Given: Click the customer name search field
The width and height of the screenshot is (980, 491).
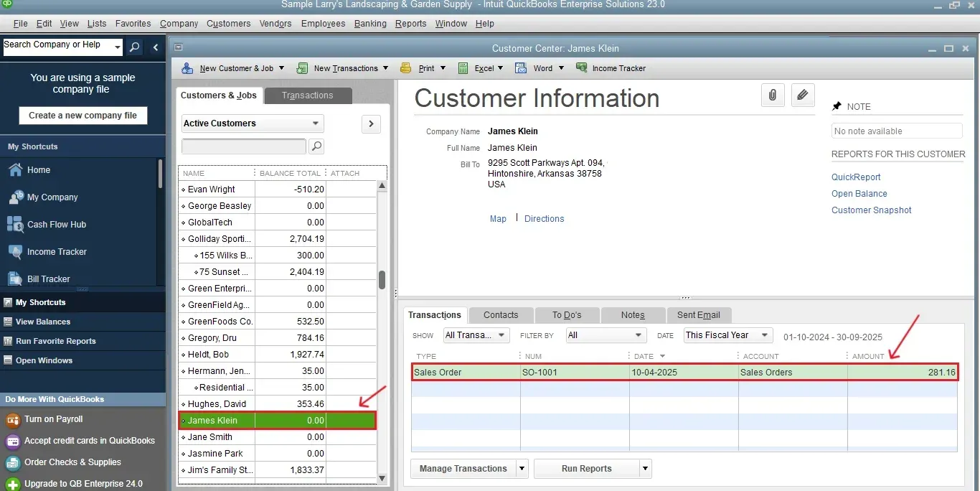Looking at the screenshot, I should pyautogui.click(x=244, y=146).
